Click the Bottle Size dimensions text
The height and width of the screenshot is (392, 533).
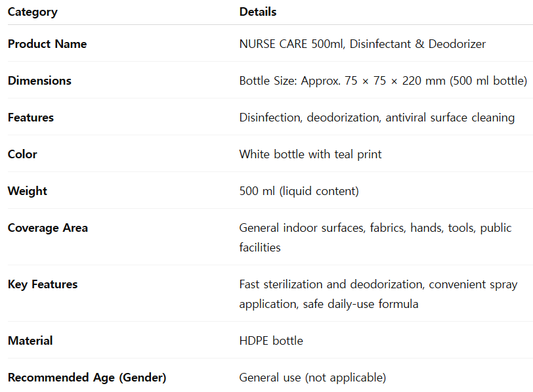(383, 81)
